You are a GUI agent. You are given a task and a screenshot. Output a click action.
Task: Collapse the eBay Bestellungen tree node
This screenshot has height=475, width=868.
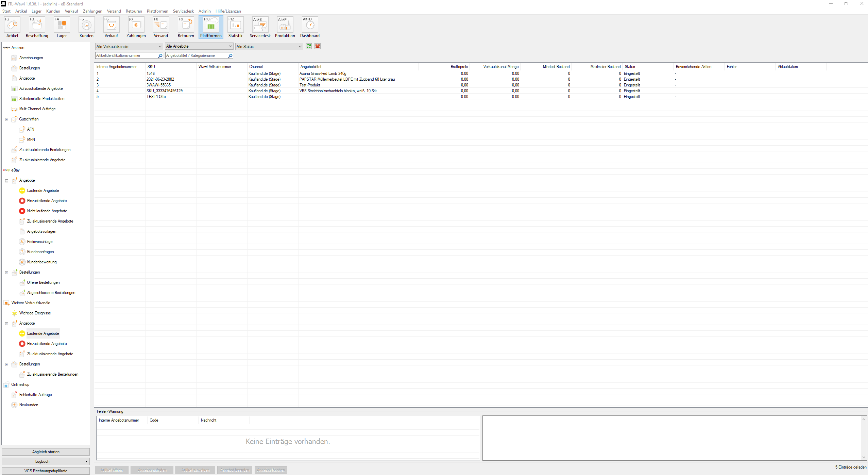pyautogui.click(x=6, y=273)
